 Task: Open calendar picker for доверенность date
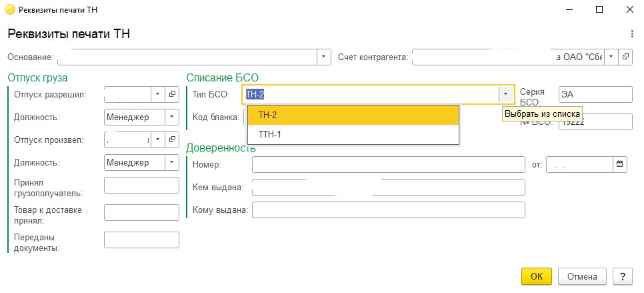click(x=619, y=164)
